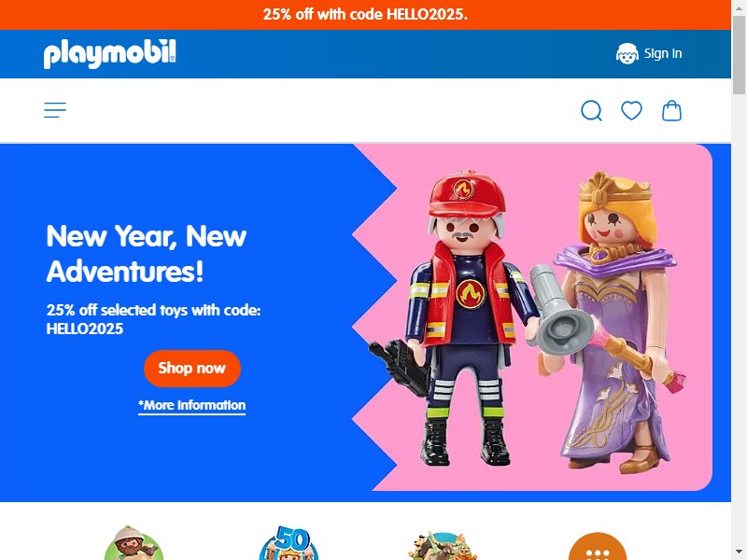Open the shopping bag cart
This screenshot has height=560, width=747.
pos(671,110)
